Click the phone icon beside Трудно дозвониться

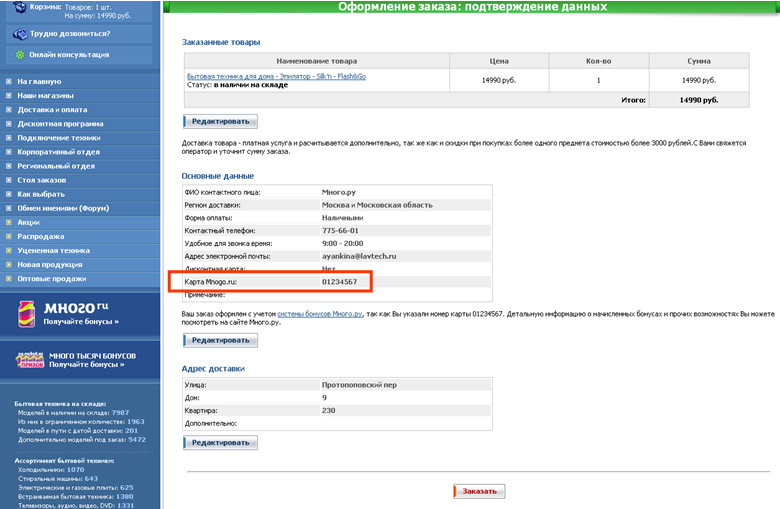[x=20, y=34]
